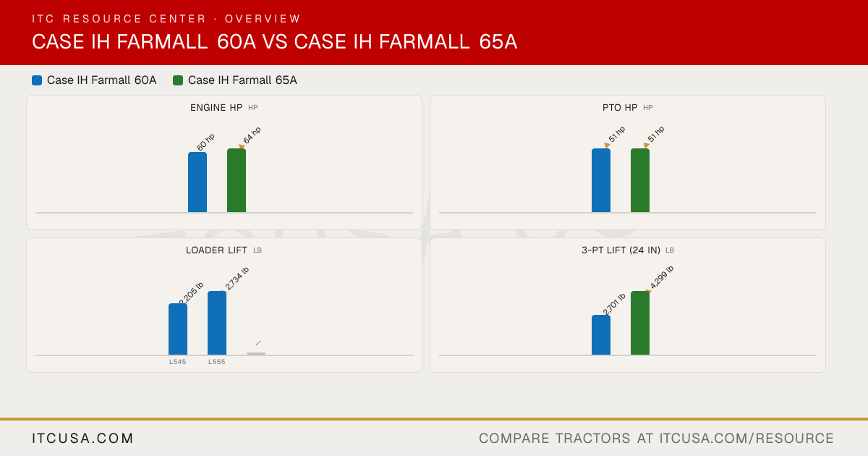Click the ITC Resource Center Overview header text
Screen dimensions: 868x456
pos(166,19)
